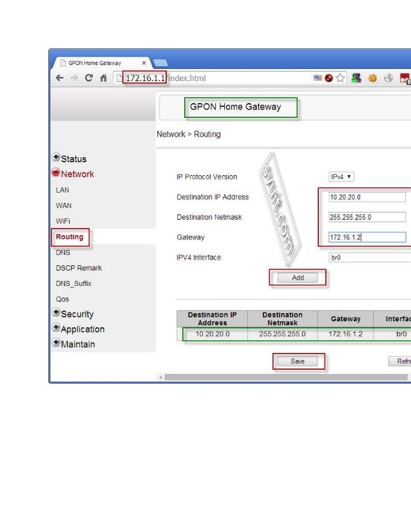Click the Destination IP Address column header

click(x=213, y=319)
